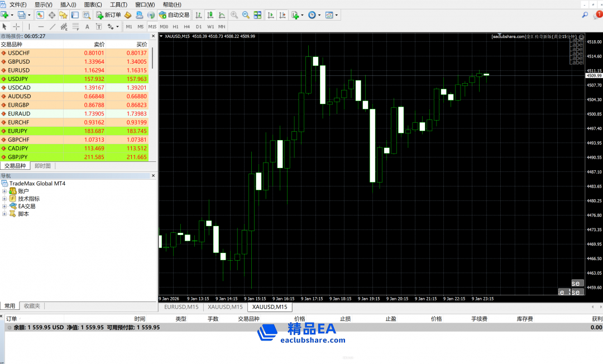
Task: Select the text label 'A' drawing tool
Action: [x=87, y=26]
